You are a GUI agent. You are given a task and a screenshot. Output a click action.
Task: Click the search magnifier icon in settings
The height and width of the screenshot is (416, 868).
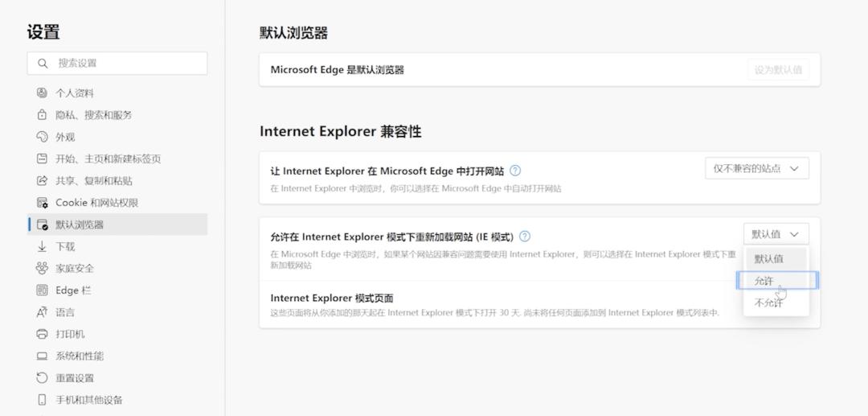point(43,63)
